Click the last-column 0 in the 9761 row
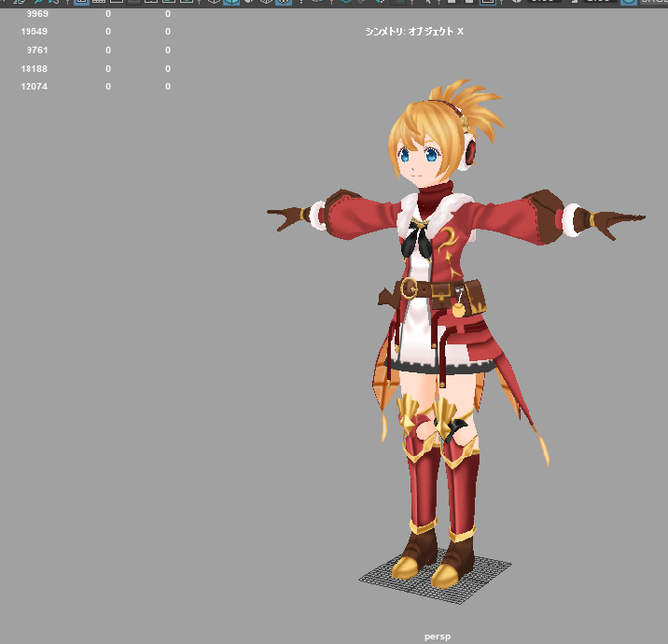The image size is (668, 644). pos(168,50)
